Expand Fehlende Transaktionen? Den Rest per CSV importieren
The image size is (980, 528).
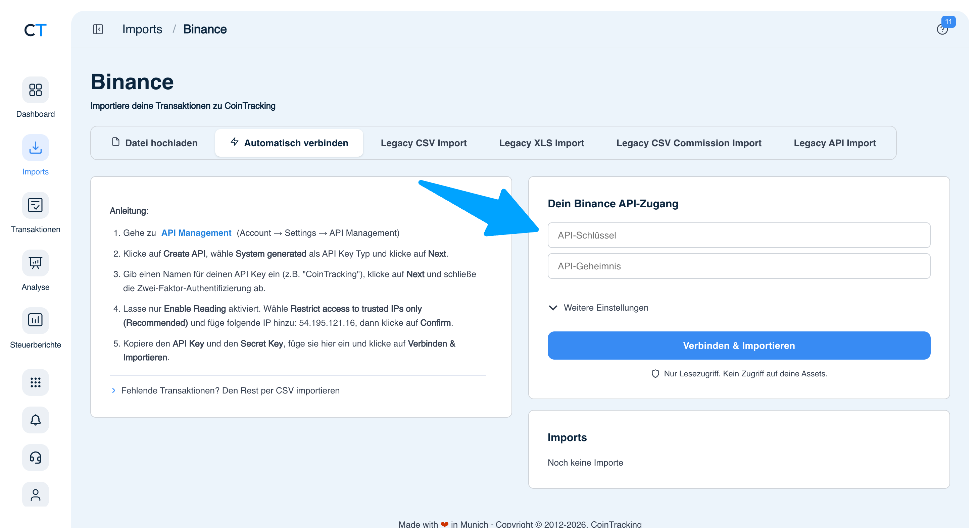pos(225,390)
